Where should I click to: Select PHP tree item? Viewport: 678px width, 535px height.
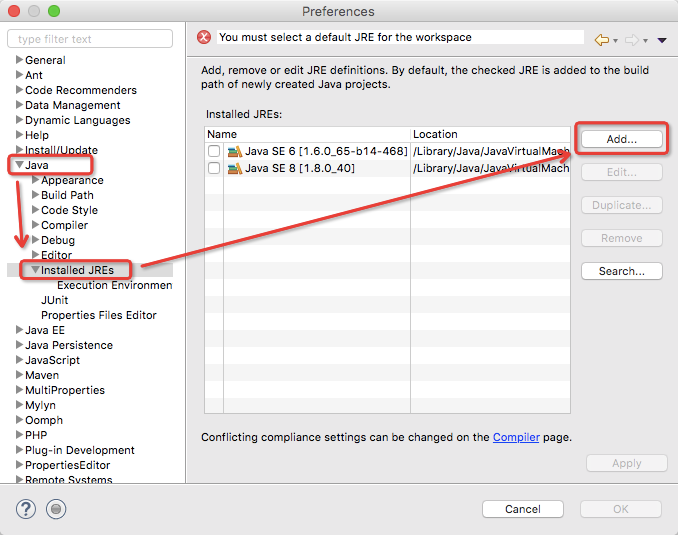pos(36,435)
